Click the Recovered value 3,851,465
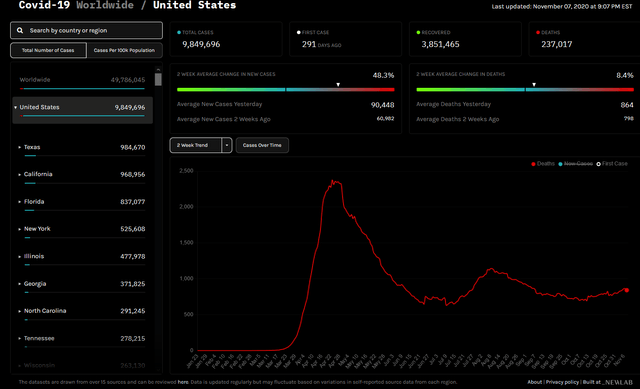Viewport: 640px width, 389px height. click(440, 44)
